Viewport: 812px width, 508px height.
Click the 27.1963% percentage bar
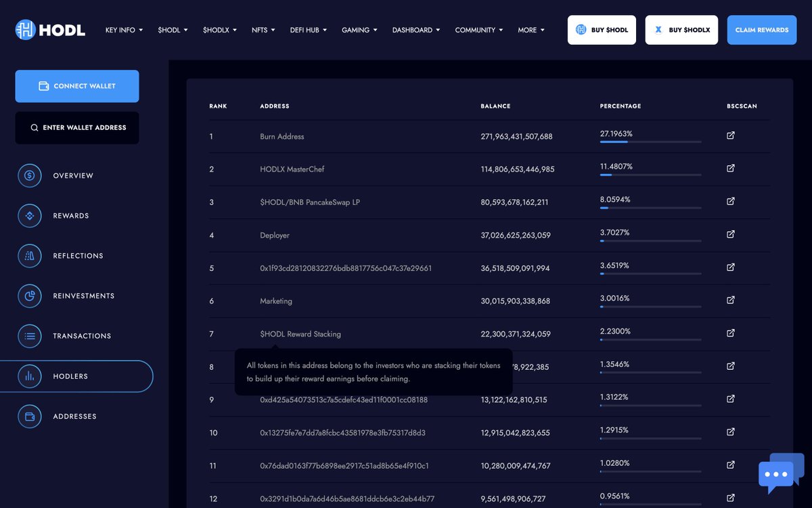[x=650, y=142]
